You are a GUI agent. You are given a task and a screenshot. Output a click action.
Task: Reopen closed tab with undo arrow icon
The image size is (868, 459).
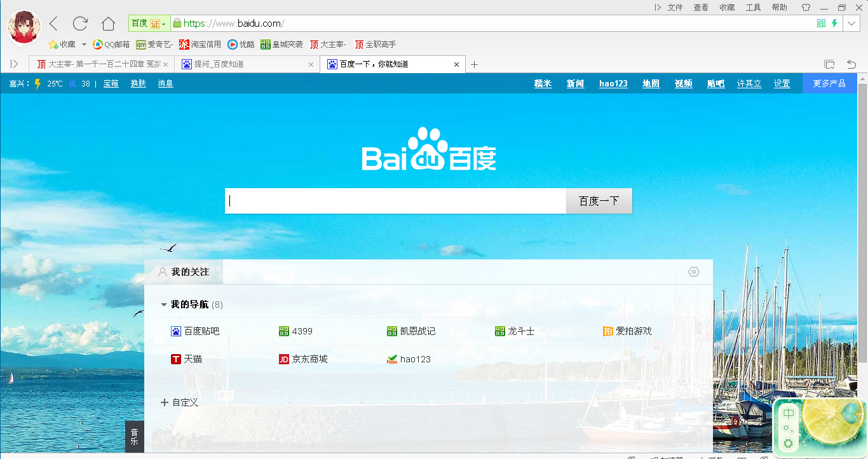pos(851,64)
